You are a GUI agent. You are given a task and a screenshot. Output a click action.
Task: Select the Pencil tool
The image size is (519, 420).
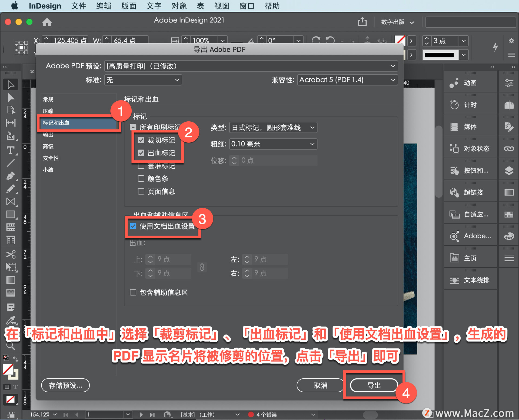(11, 189)
